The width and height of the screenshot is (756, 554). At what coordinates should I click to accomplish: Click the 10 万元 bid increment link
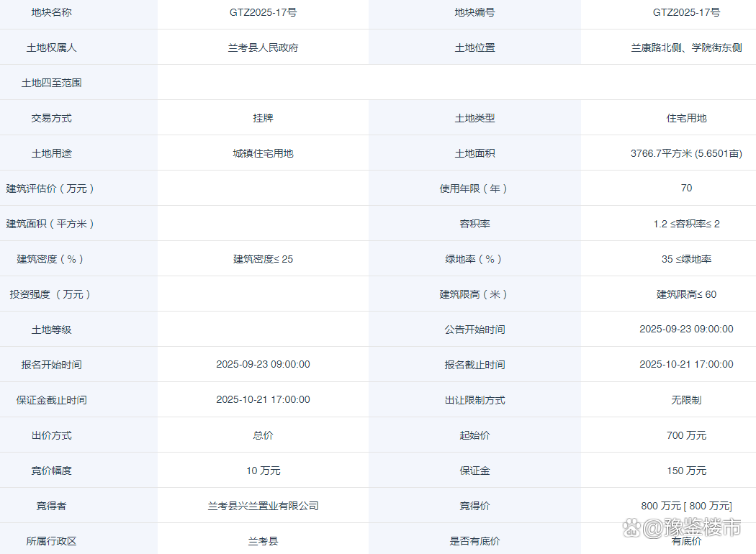tap(263, 470)
